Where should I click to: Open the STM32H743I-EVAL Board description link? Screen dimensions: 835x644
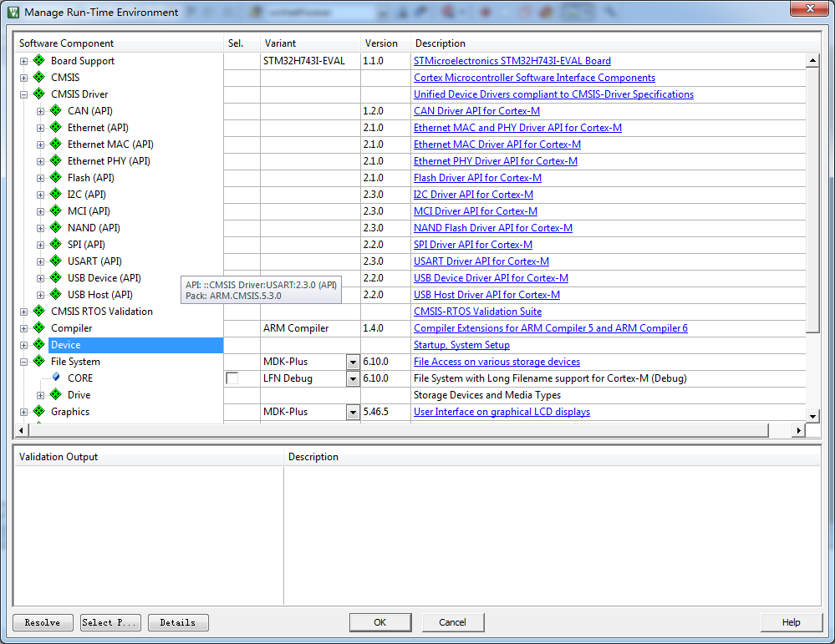click(512, 61)
